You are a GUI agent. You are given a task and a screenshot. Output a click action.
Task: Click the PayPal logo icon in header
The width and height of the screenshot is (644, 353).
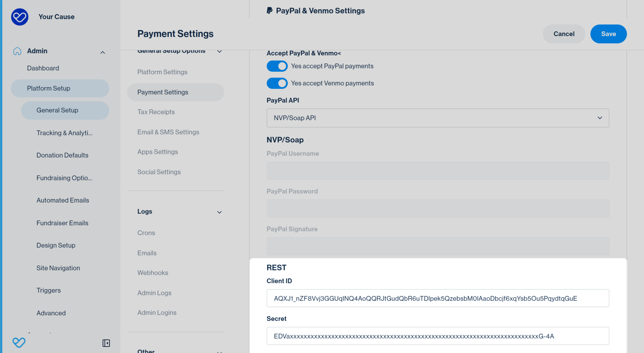(270, 11)
